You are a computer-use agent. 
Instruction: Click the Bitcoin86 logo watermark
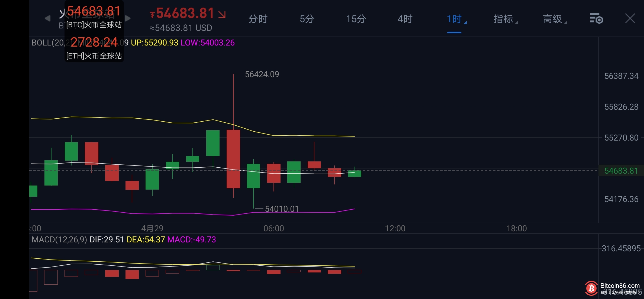(591, 288)
